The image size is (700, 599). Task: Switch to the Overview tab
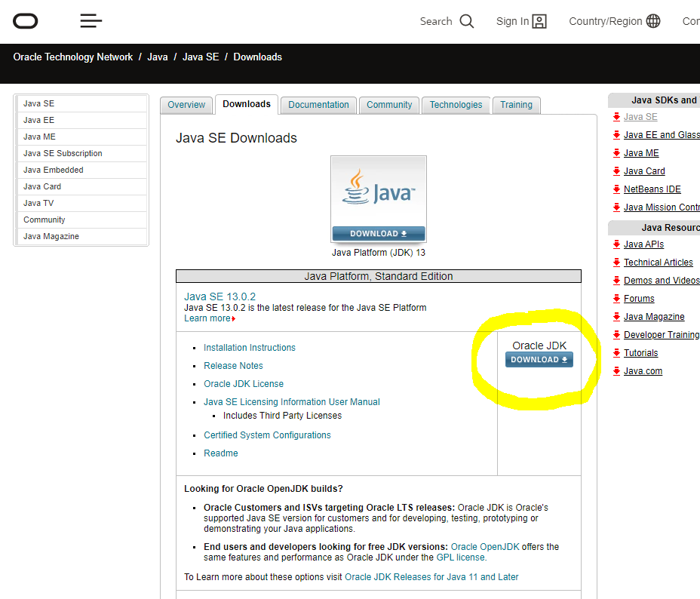[x=186, y=105]
